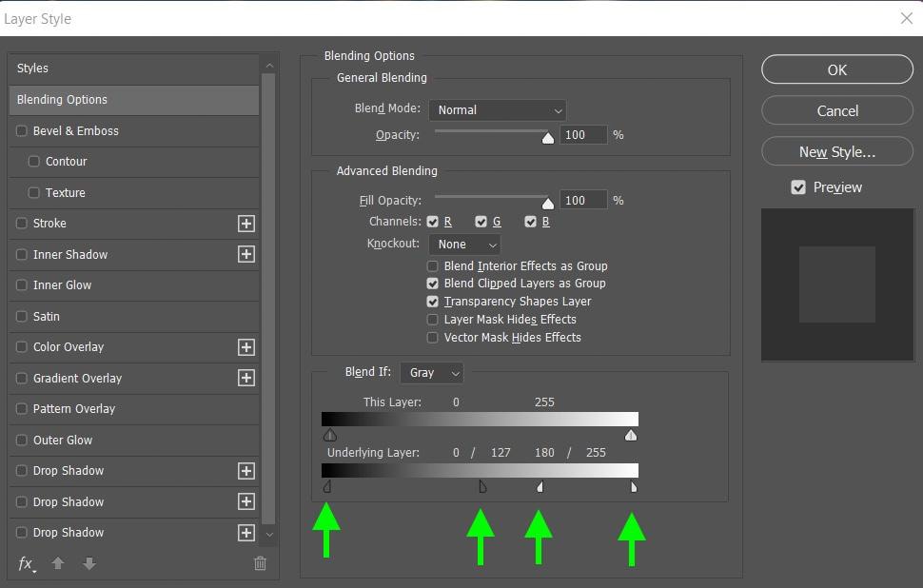This screenshot has height=588, width=923.
Task: Close the Layer Style dialog
Action: click(907, 18)
